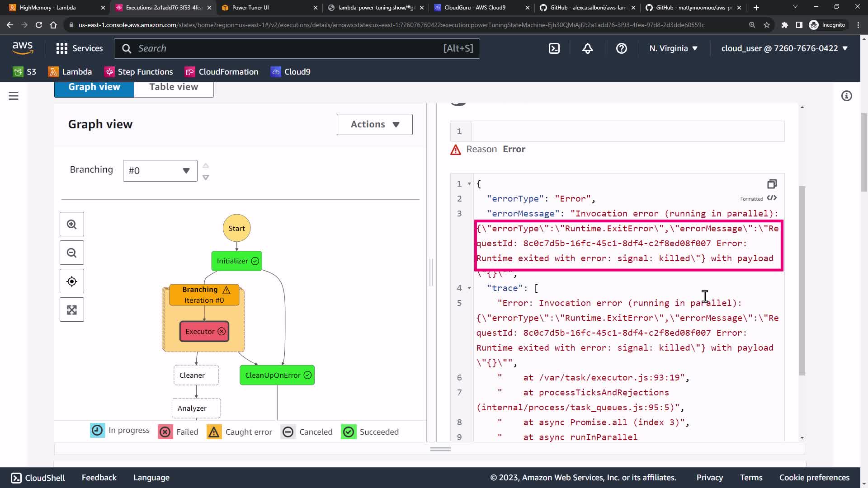Open the Step Functions bookmark shortcut
The width and height of the screenshot is (868, 488).
click(x=139, y=72)
